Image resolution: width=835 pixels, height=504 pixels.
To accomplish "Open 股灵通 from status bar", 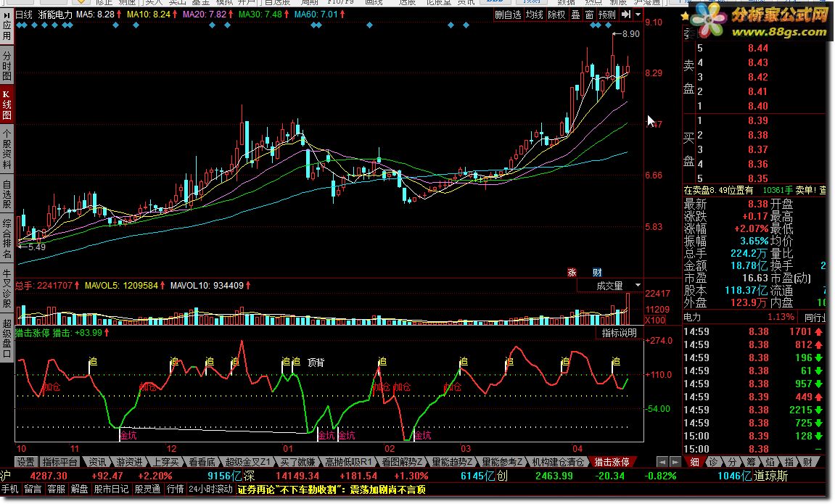I will coord(148,489).
